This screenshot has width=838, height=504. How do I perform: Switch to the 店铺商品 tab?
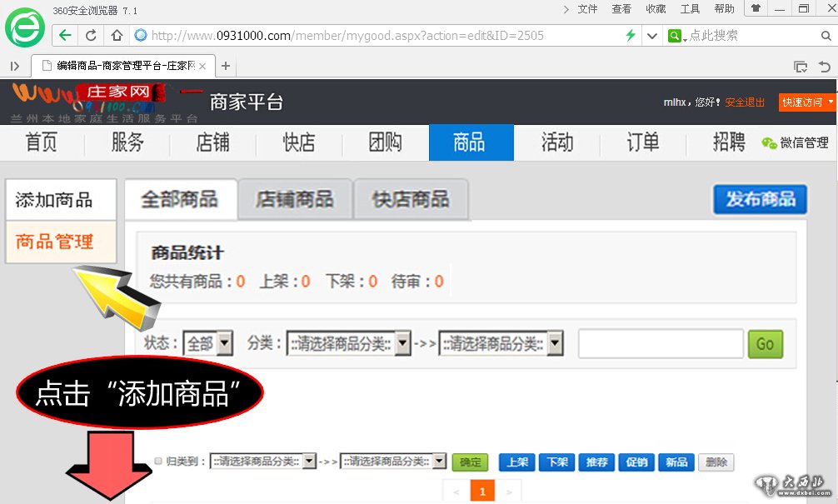294,200
